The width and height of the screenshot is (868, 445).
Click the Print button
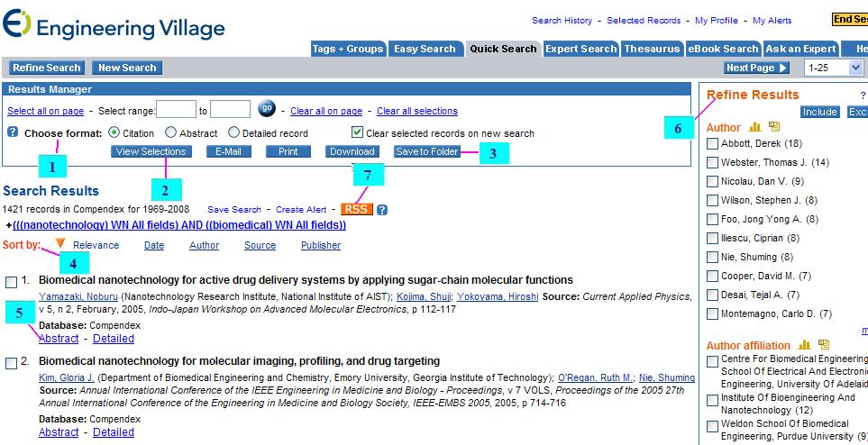(x=288, y=151)
